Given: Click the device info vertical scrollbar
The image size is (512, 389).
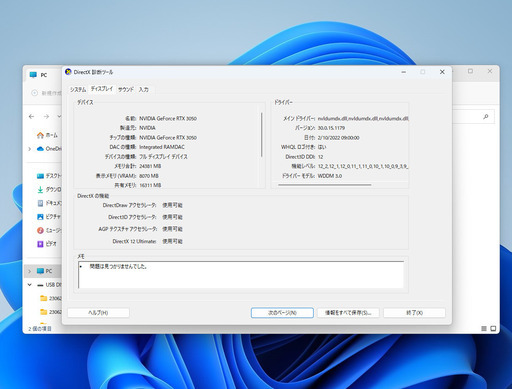Looking at the screenshot, I should click(x=262, y=135).
